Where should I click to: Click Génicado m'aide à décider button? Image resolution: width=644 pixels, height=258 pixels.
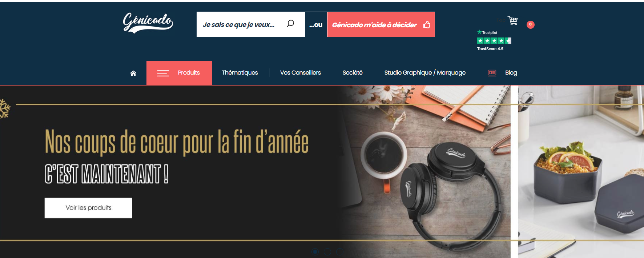[x=381, y=24]
